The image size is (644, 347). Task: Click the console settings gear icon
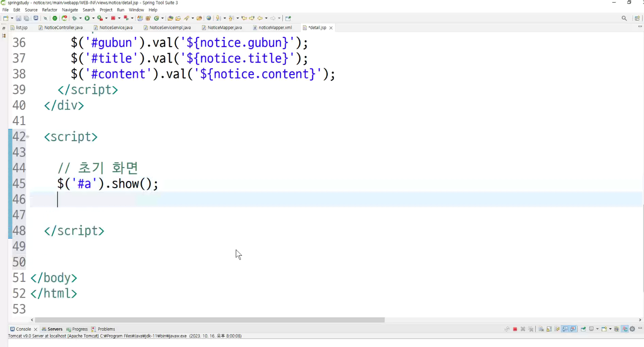(x=632, y=329)
